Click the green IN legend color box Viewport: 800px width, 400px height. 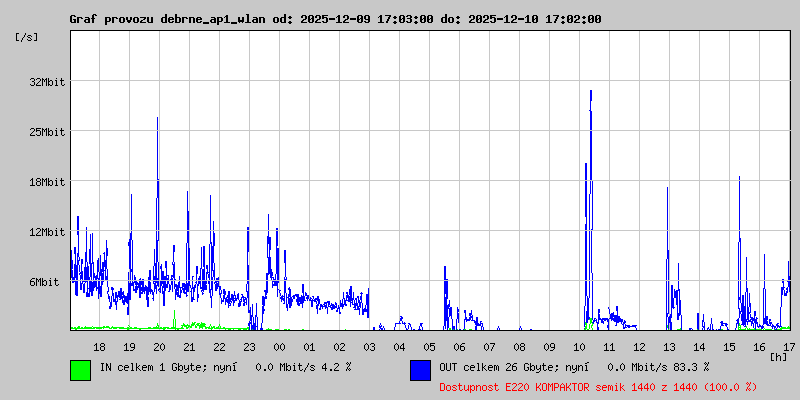tap(81, 370)
